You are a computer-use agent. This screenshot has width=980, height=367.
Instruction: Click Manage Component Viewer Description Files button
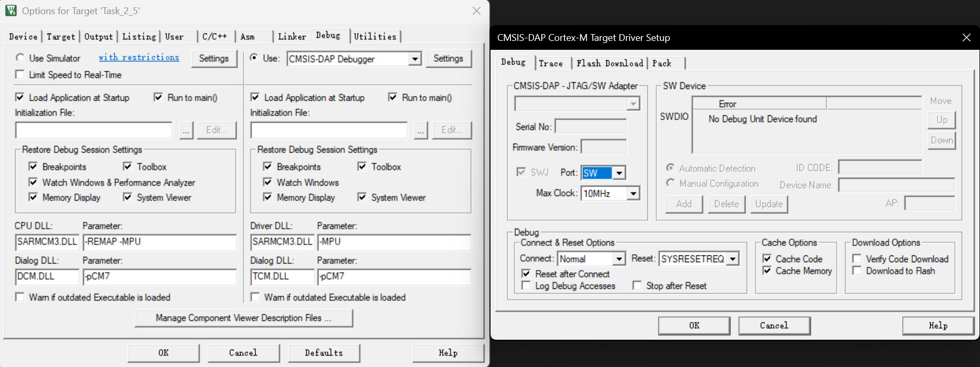point(243,318)
